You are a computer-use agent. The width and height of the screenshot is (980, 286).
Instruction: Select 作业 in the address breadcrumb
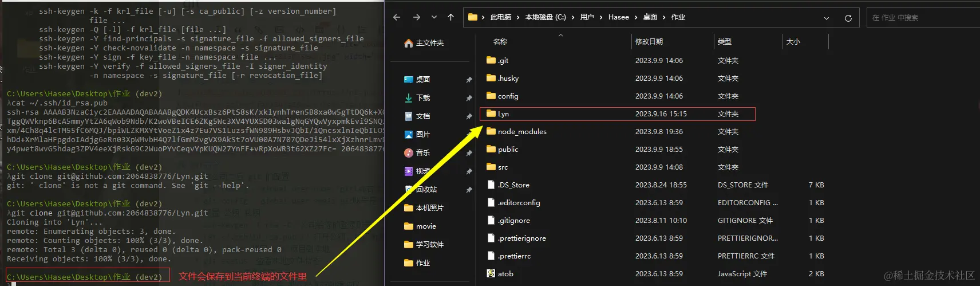tap(678, 17)
